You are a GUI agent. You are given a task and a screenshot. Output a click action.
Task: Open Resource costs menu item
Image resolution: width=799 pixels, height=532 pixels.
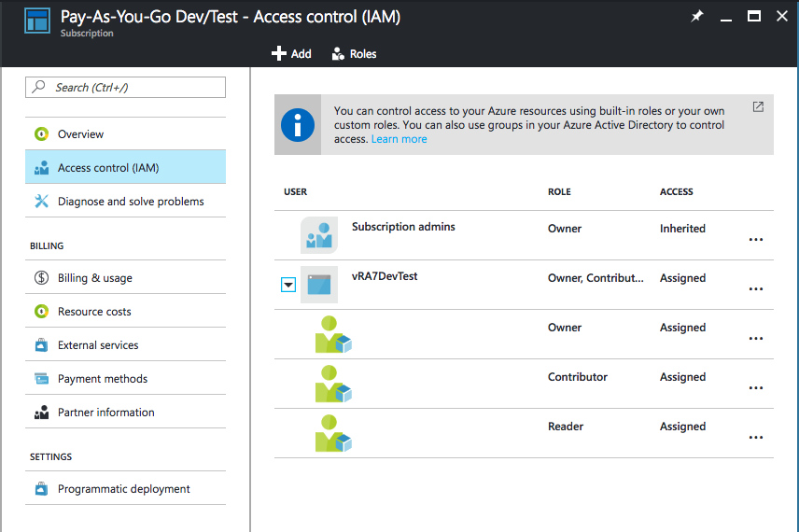point(125,311)
